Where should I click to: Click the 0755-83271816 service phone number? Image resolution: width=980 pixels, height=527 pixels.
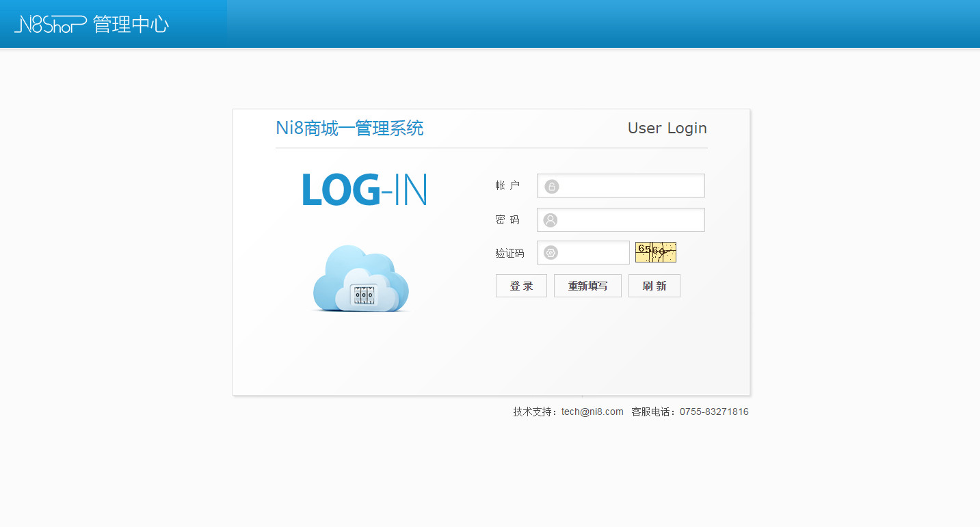714,411
